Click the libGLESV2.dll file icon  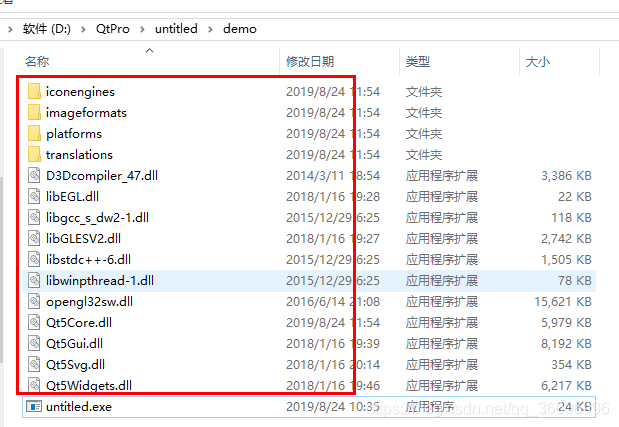coord(34,238)
